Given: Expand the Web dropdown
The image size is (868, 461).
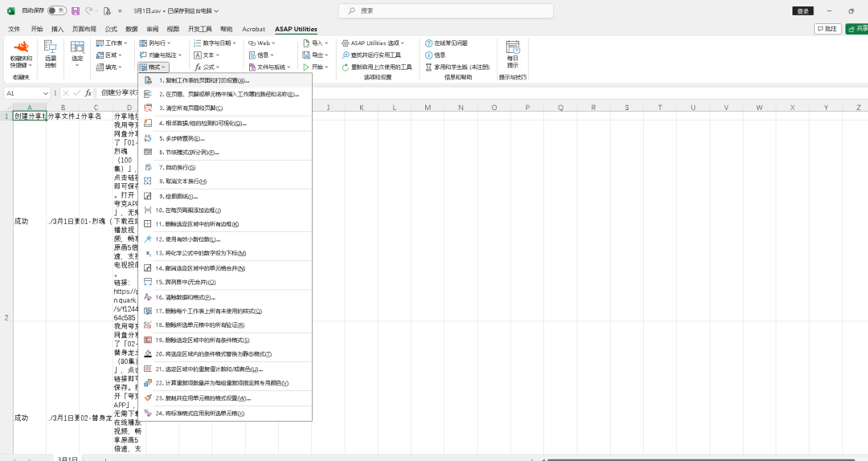Looking at the screenshot, I should [261, 43].
